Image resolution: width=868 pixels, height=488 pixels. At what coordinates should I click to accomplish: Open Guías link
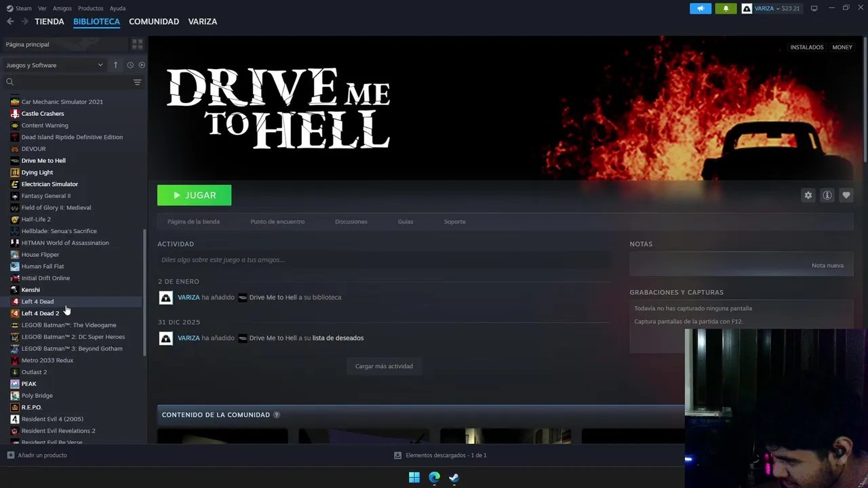406,222
